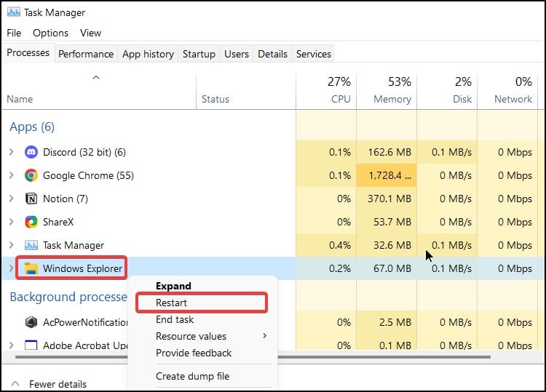Expand the Adobe Acrobat Update row
Viewport: 546px width, 392px height.
click(11, 345)
